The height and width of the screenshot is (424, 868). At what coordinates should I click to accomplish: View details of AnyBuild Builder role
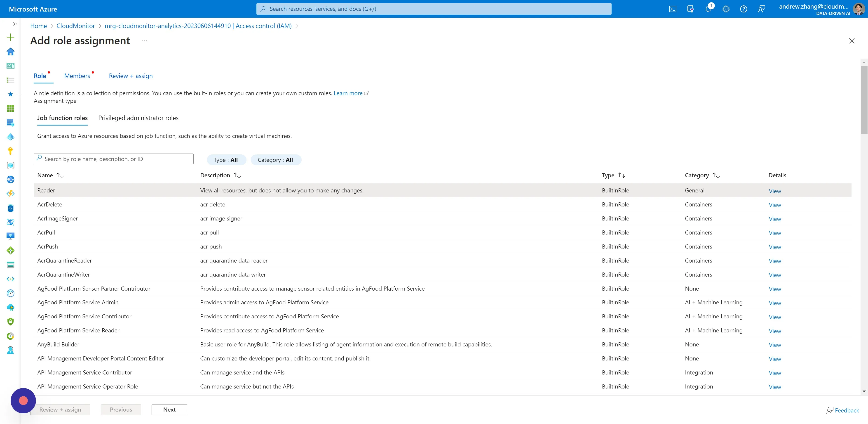click(x=775, y=345)
